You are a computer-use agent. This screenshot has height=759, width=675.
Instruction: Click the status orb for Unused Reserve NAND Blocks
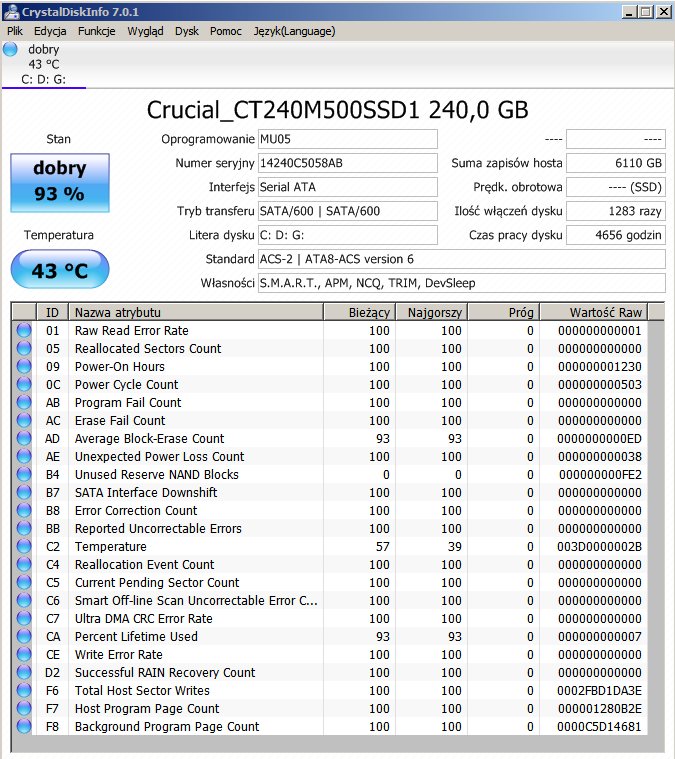24,474
